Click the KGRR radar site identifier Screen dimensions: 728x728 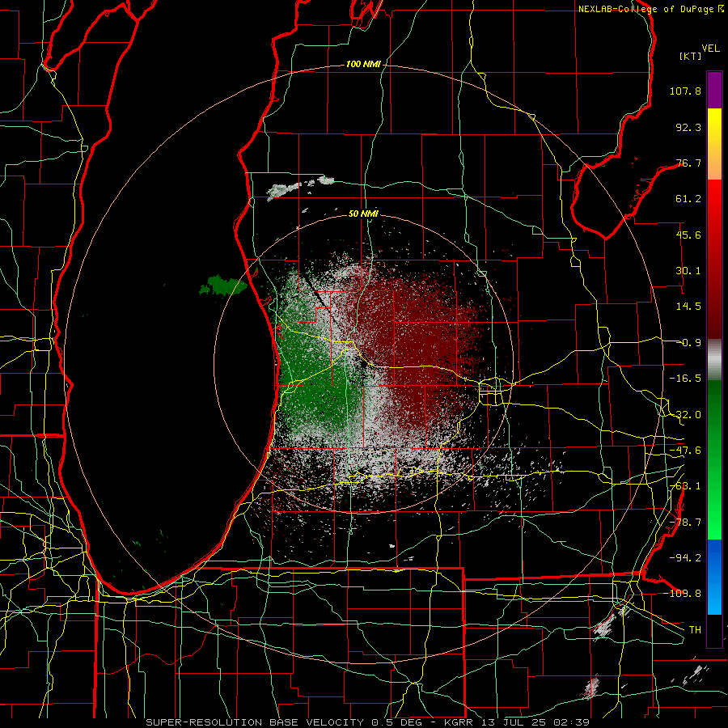pos(460,722)
